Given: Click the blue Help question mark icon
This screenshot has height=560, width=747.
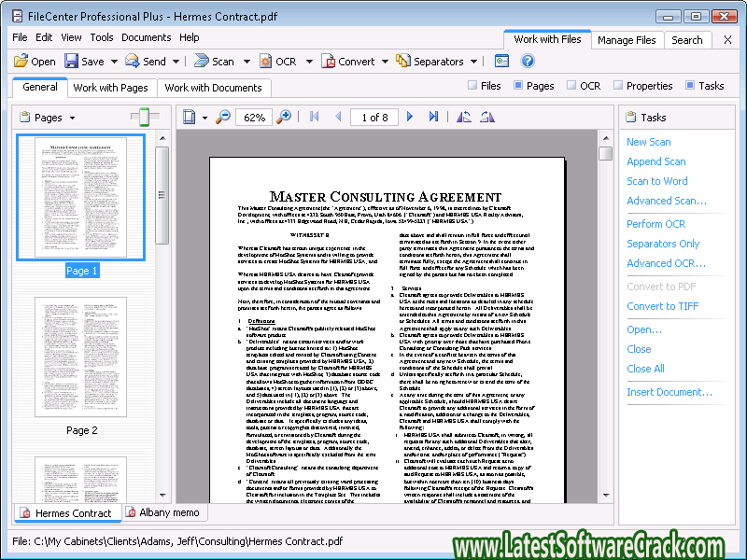Looking at the screenshot, I should click(x=528, y=62).
